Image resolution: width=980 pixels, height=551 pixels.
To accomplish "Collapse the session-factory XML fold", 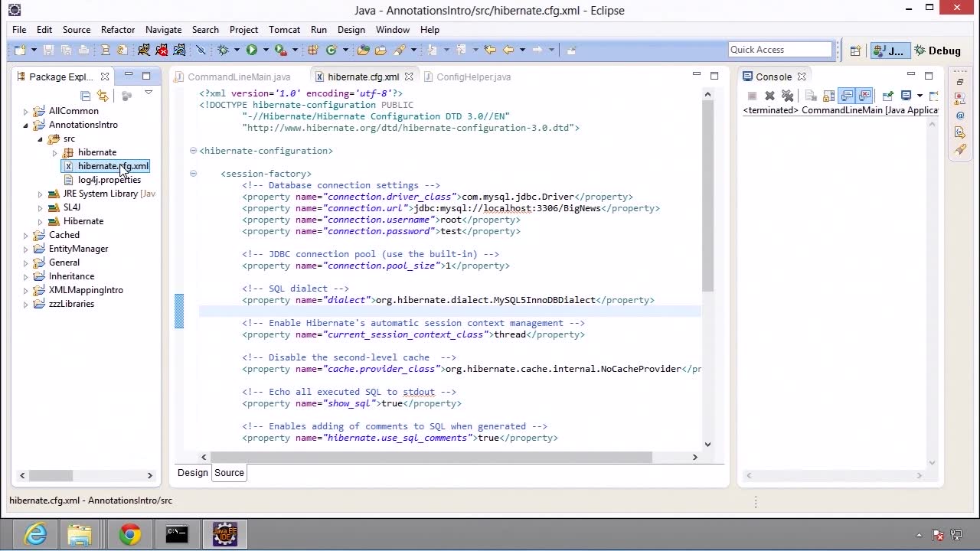I will [193, 174].
